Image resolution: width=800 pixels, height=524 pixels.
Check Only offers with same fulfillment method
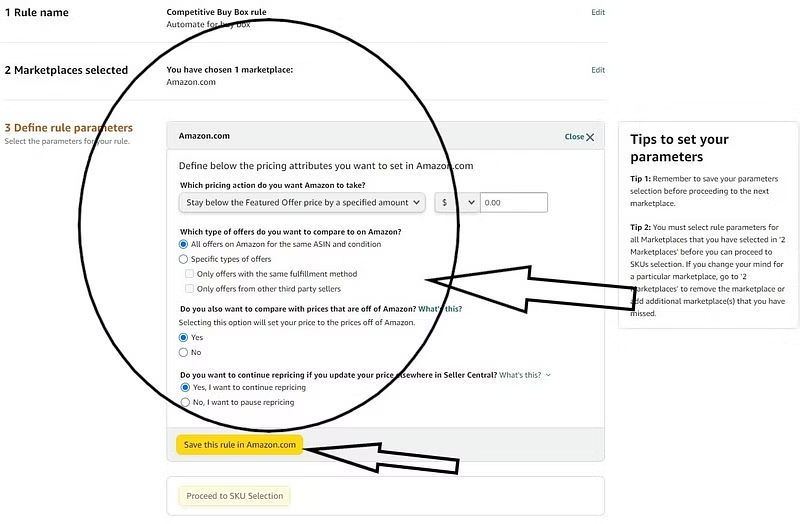pyautogui.click(x=189, y=274)
